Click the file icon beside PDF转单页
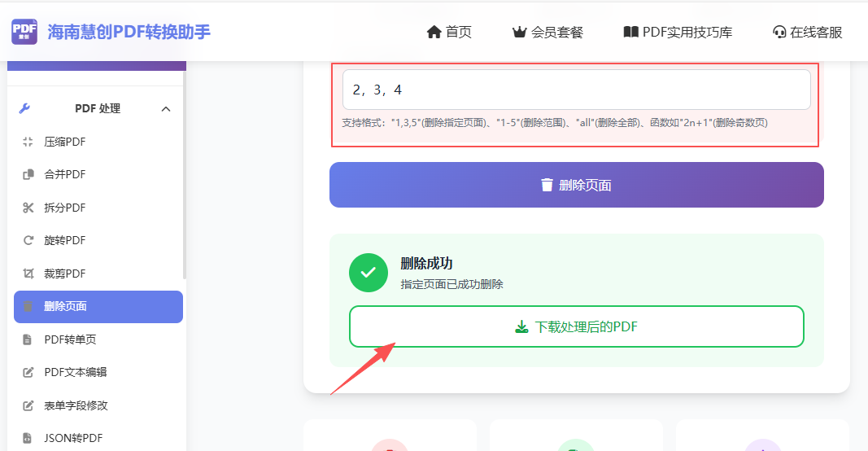The image size is (868, 451). coord(27,339)
